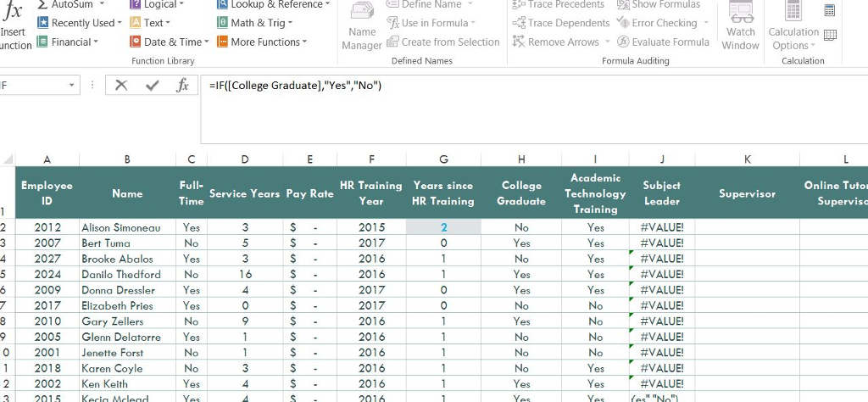Click the Subject Leader header cell

662,193
